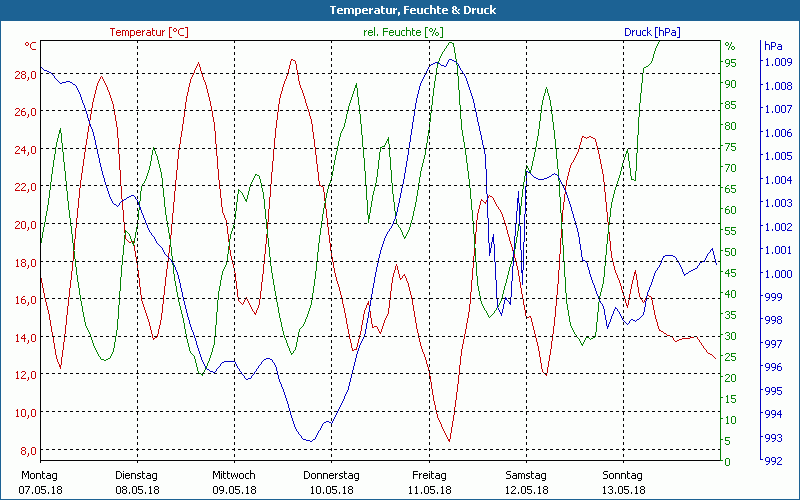Click the Samstag day label
This screenshot has width=800, height=500.
coord(526,475)
